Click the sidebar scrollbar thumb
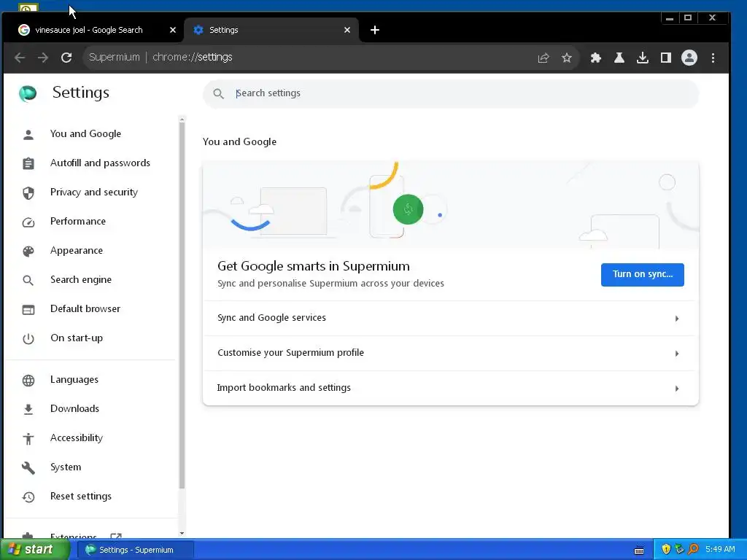 click(182, 305)
